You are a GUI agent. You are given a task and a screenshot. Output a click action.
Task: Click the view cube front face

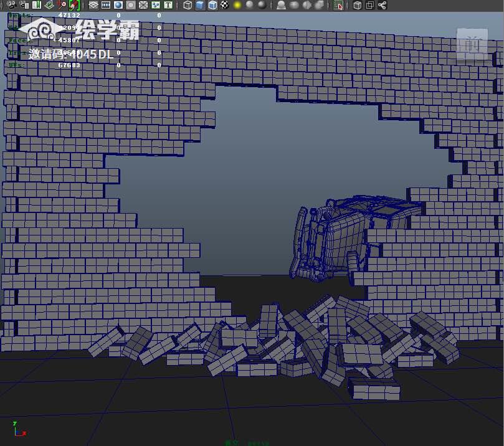tap(472, 44)
